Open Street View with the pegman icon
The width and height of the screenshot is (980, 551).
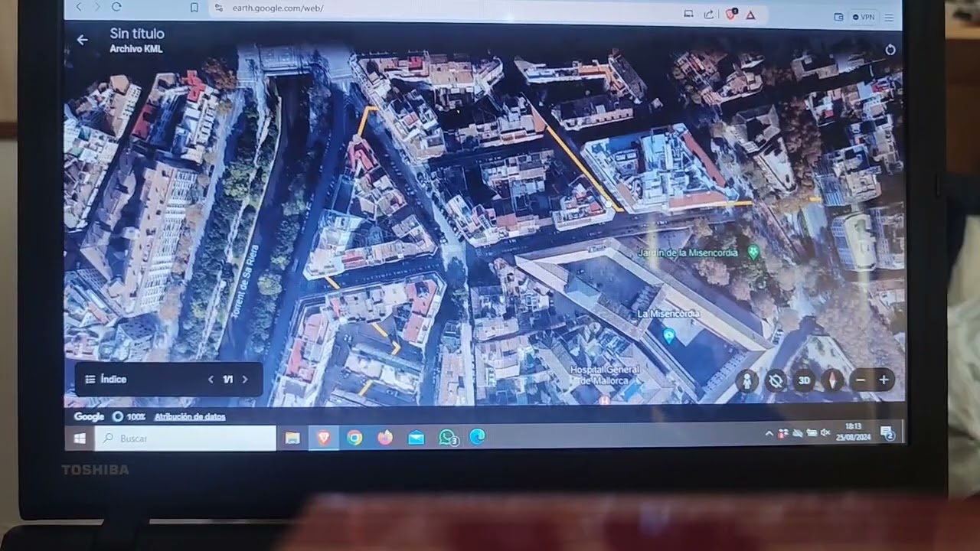pyautogui.click(x=746, y=380)
